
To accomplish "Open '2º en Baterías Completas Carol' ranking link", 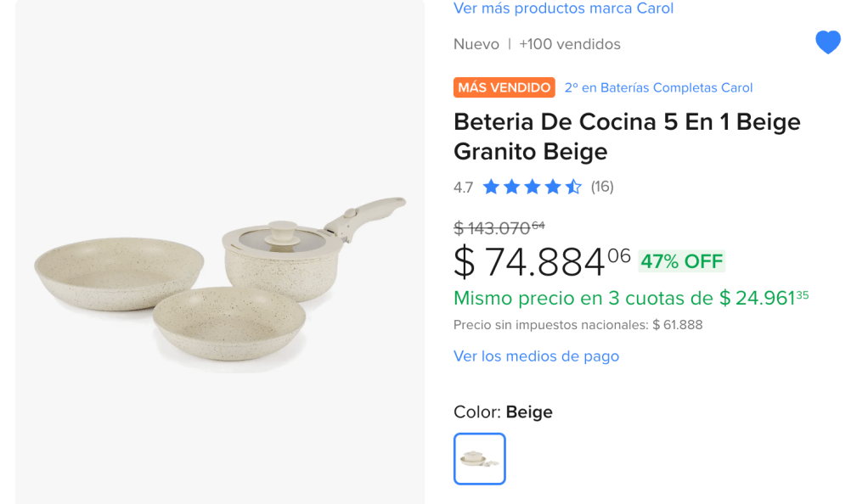I will click(658, 87).
